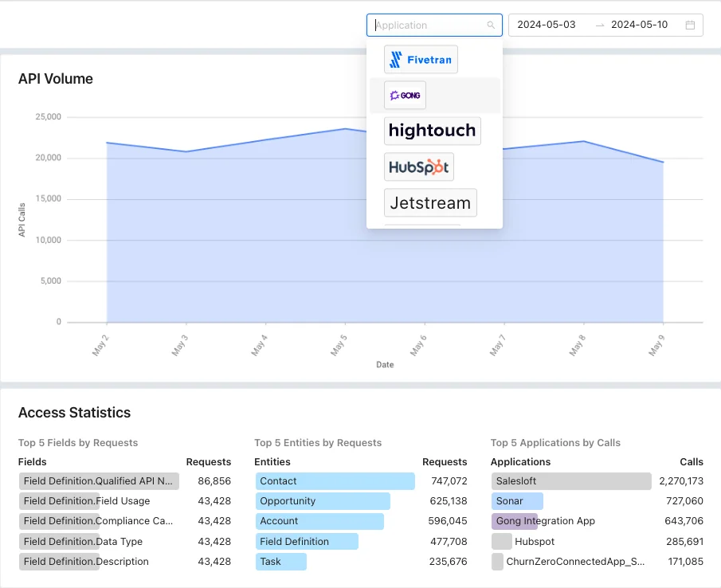Click the Account entity bar
The image size is (721, 588).
(x=319, y=521)
